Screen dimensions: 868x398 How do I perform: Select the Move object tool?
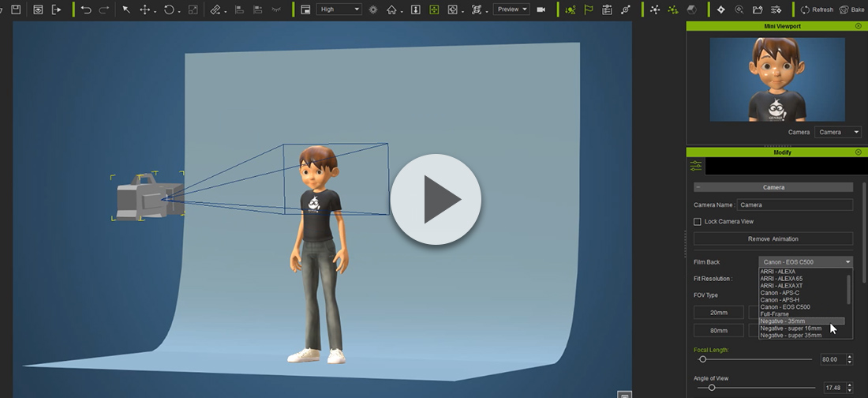pyautogui.click(x=145, y=9)
